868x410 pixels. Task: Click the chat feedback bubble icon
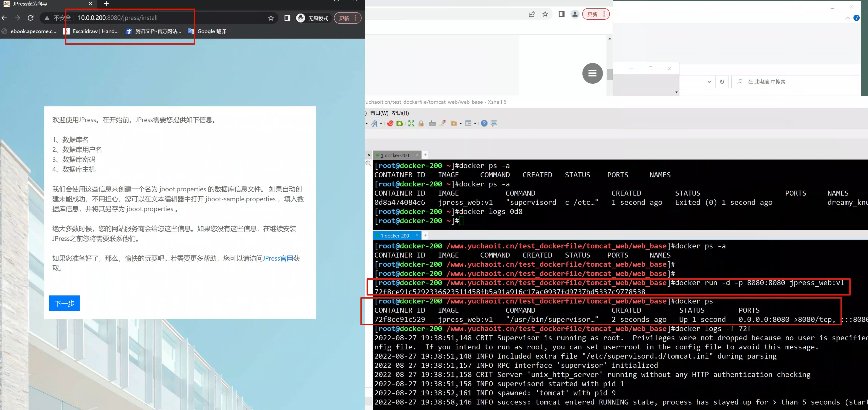pyautogui.click(x=494, y=123)
